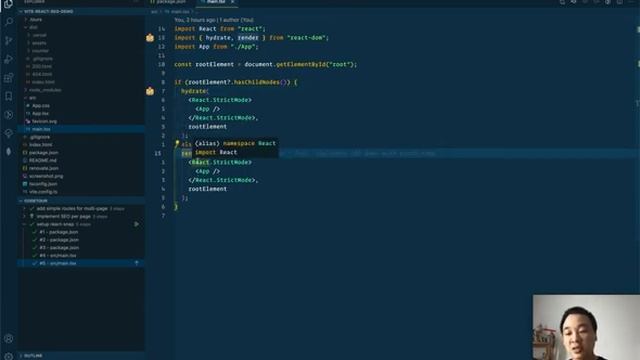The height and width of the screenshot is (360, 640).
Task: Open favicon.svg in the Explorer
Action: click(44, 121)
